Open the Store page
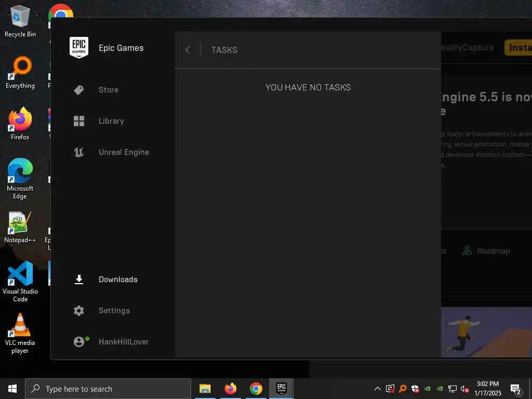This screenshot has height=399, width=532. click(109, 90)
